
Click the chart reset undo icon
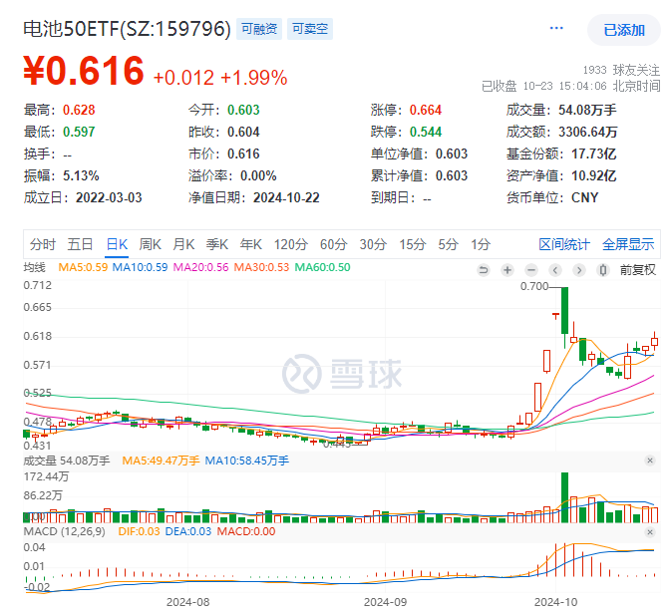(484, 270)
